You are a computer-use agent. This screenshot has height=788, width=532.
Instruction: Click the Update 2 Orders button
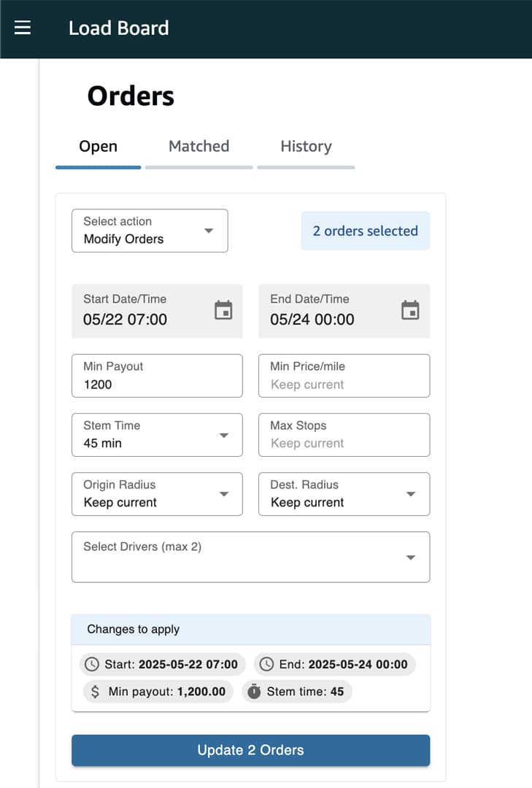(x=250, y=750)
